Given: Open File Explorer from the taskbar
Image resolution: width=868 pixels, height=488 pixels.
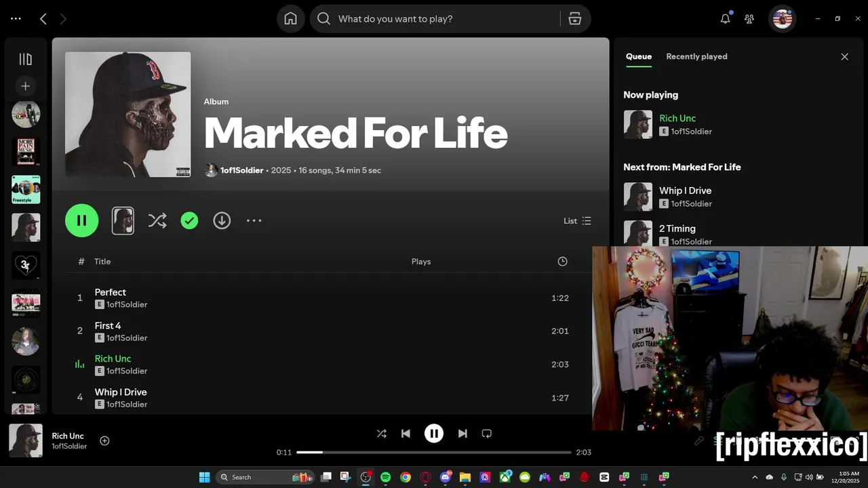Looking at the screenshot, I should pos(465,477).
